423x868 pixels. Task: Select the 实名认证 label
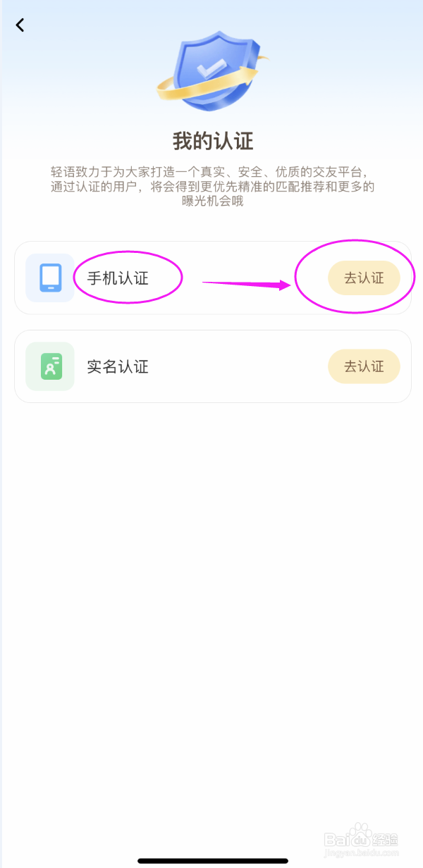pyautogui.click(x=118, y=366)
